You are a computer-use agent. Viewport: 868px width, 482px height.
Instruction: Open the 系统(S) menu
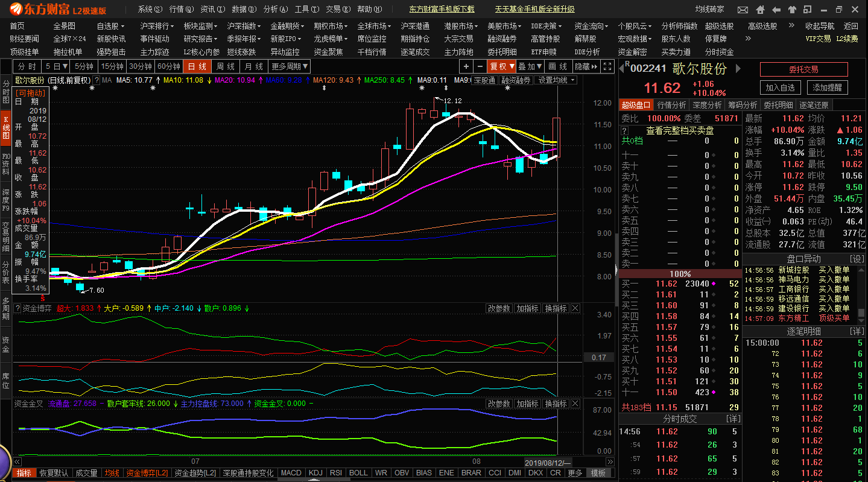point(150,10)
